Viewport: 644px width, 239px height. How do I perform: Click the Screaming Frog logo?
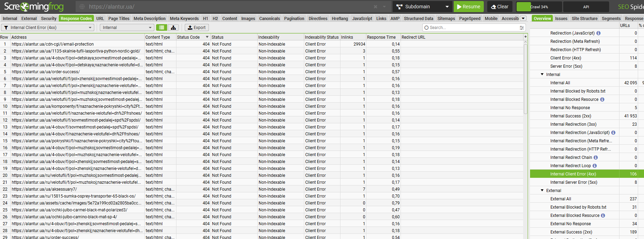click(x=34, y=7)
